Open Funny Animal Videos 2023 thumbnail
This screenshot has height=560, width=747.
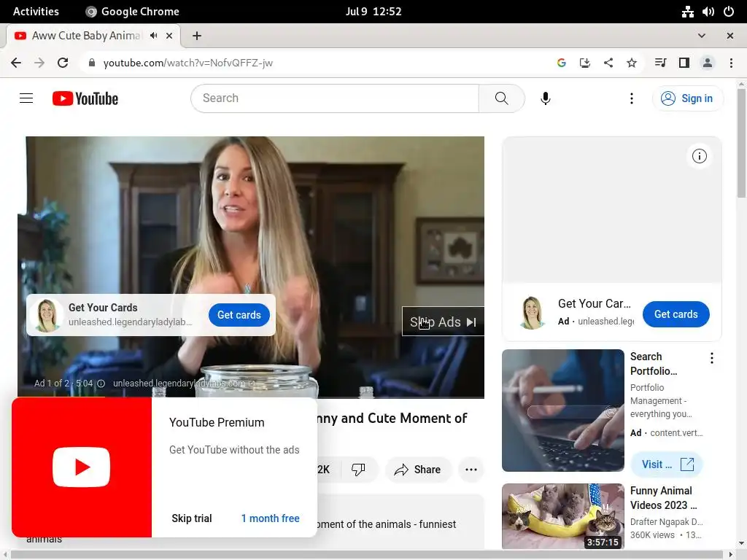(x=562, y=516)
